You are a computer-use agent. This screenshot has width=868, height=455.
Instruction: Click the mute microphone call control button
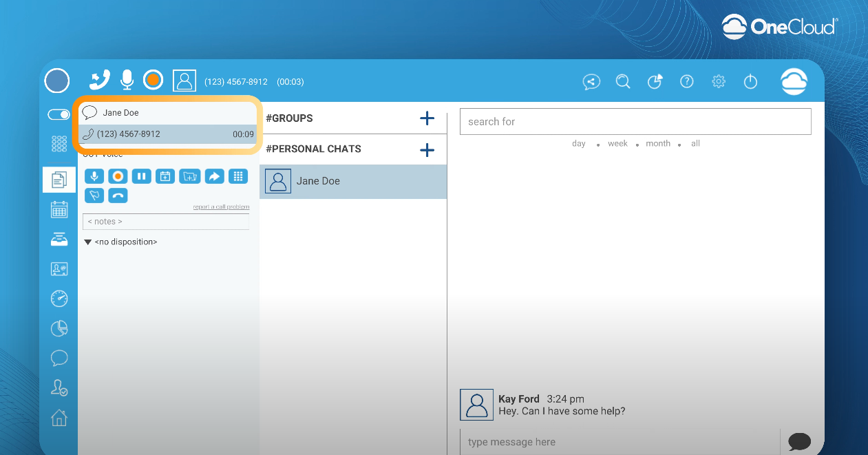pyautogui.click(x=94, y=177)
